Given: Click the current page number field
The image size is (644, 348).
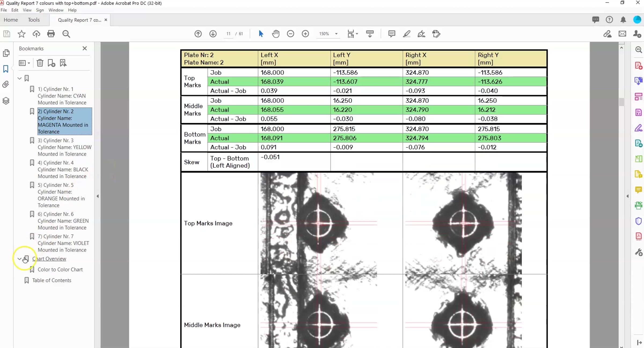Looking at the screenshot, I should 228,34.
